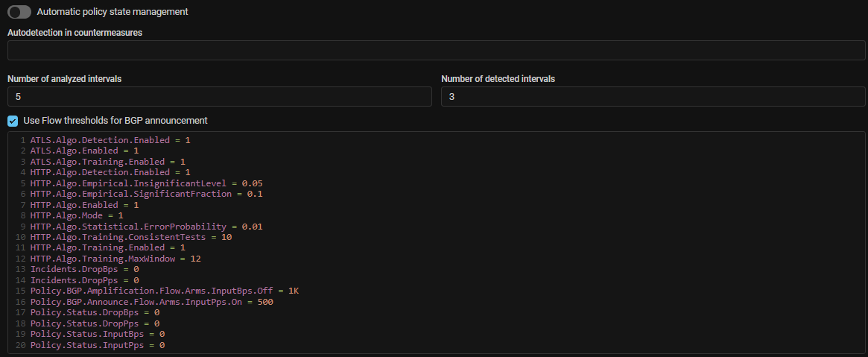Click the Policy.BGP.Amplification.Flow.Arms.InputBps.Off line
This screenshot has height=357, width=868.
coord(164,291)
